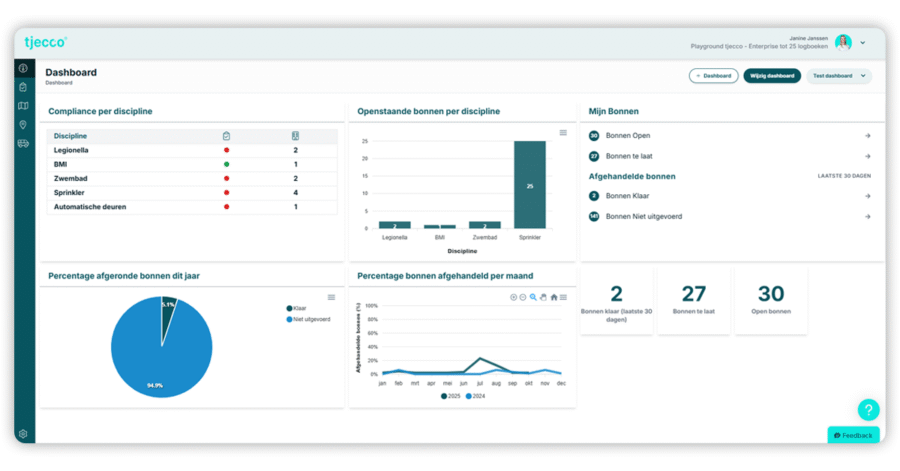Click the add Dashboard button
900x471 pixels.
713,76
